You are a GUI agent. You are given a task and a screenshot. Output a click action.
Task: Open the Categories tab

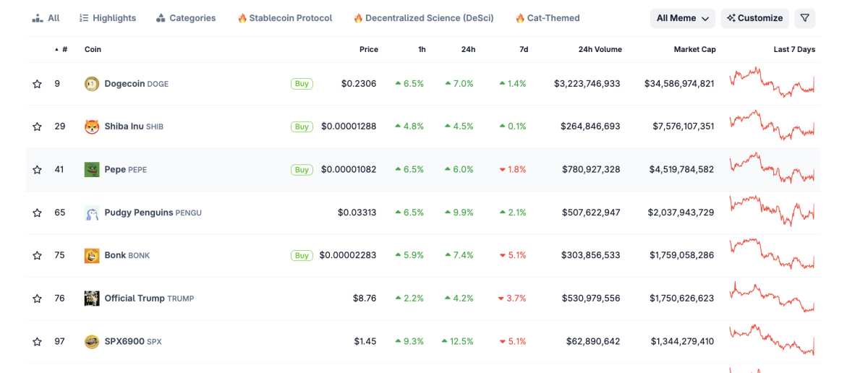pyautogui.click(x=186, y=18)
